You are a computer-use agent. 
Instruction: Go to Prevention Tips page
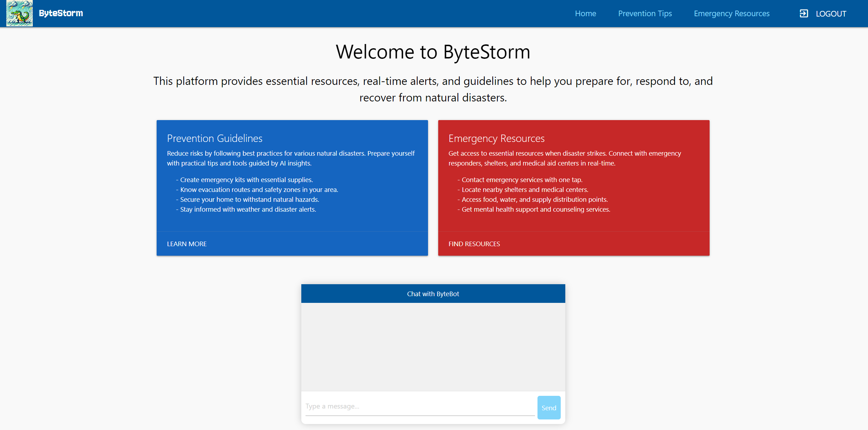pos(645,13)
